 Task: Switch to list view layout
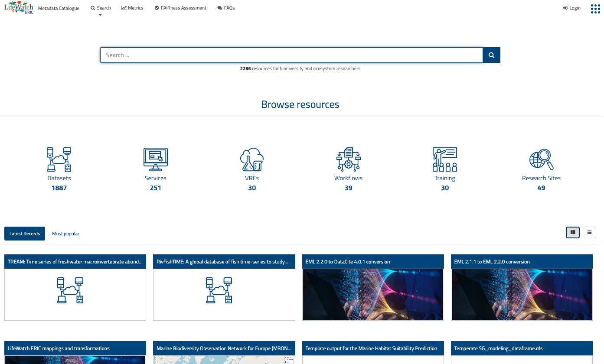[589, 233]
